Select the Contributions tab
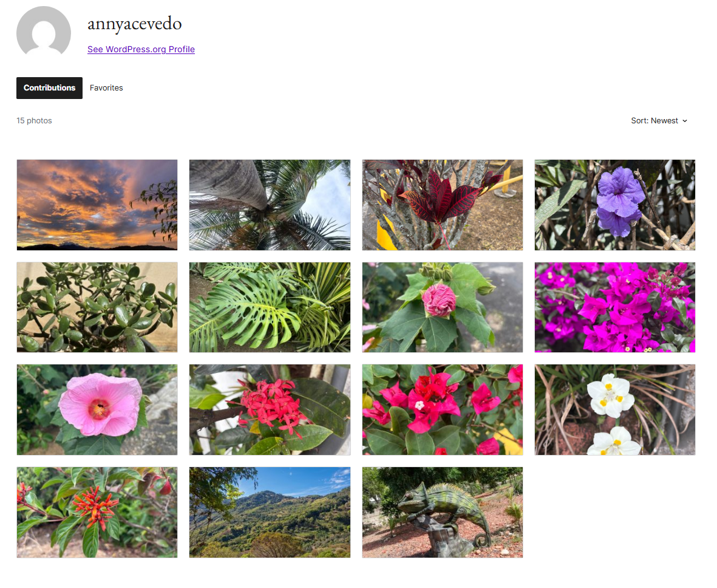This screenshot has width=717, height=588. [x=49, y=88]
